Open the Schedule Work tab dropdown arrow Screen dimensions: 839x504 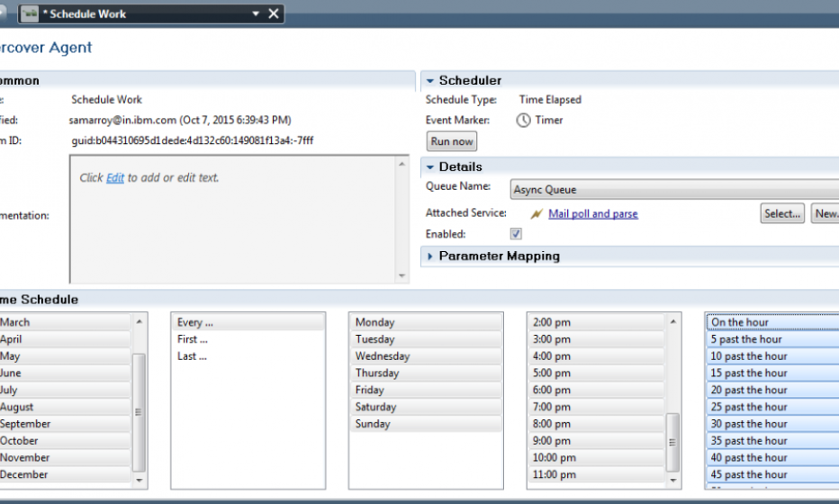[256, 13]
